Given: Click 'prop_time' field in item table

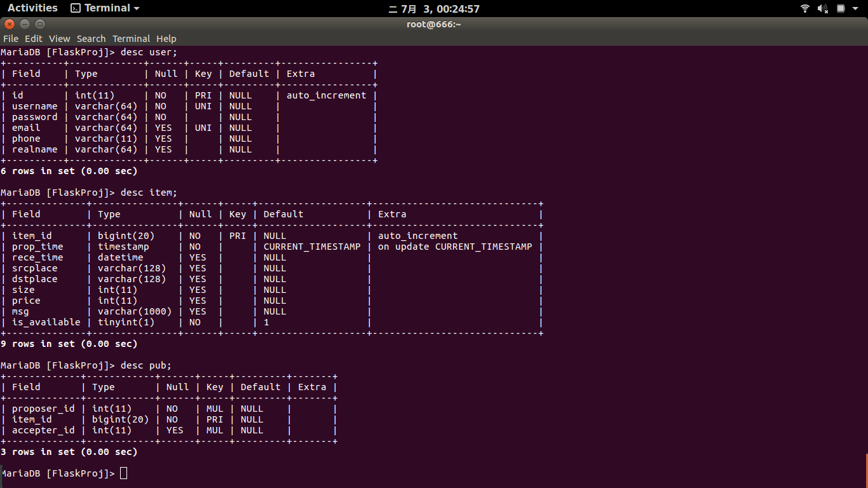Looking at the screenshot, I should (37, 247).
